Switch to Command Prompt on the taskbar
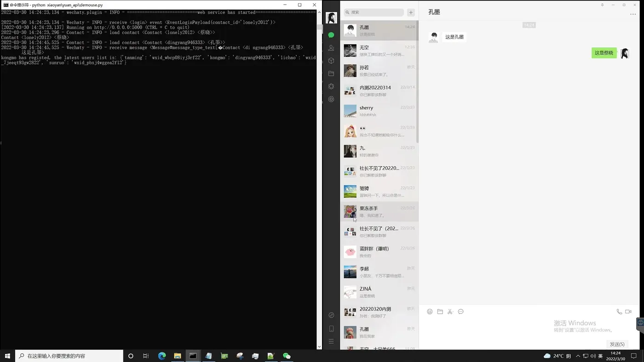 [193, 356]
